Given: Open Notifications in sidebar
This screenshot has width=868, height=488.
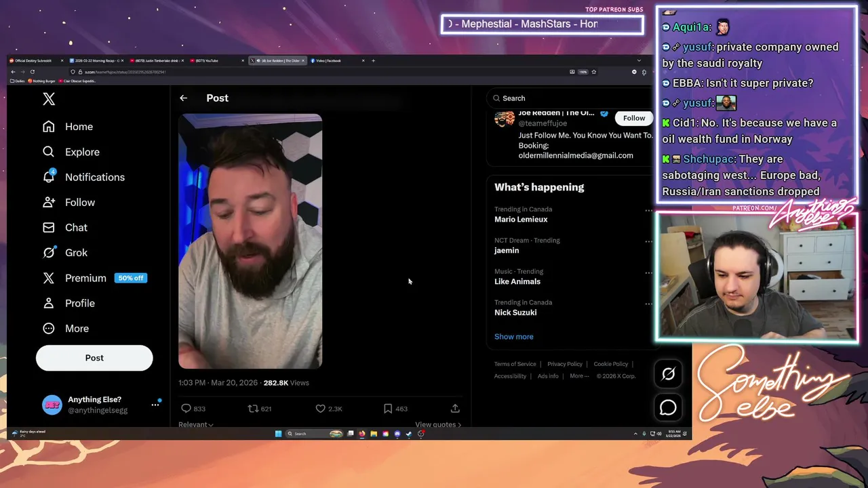Looking at the screenshot, I should (x=83, y=177).
